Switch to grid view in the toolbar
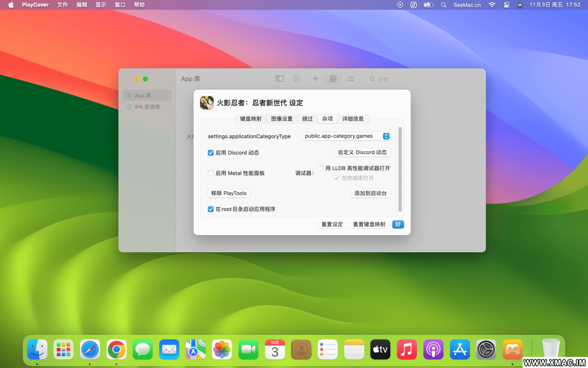Screen dimensions: 588x368 pos(333,79)
